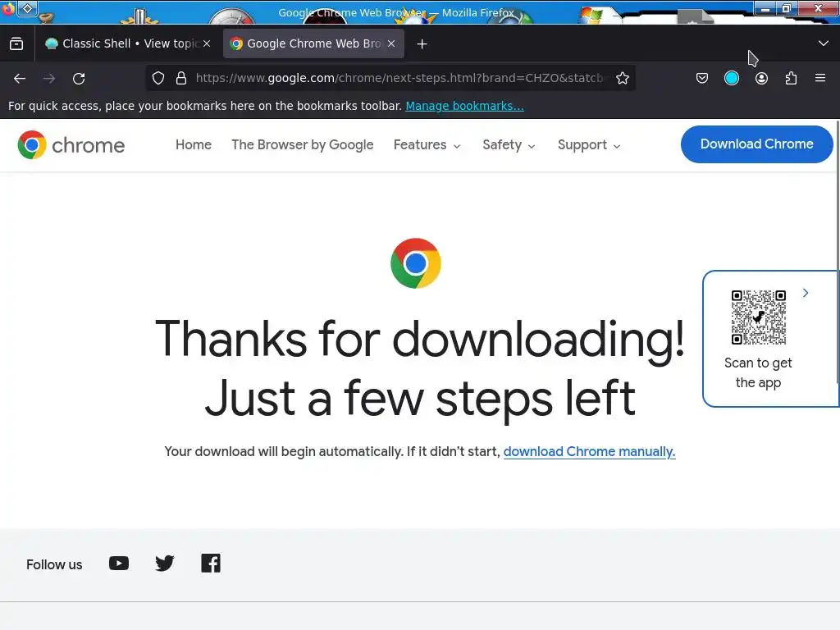Close the Classic Shell tab
840x630 pixels.
[x=207, y=43]
